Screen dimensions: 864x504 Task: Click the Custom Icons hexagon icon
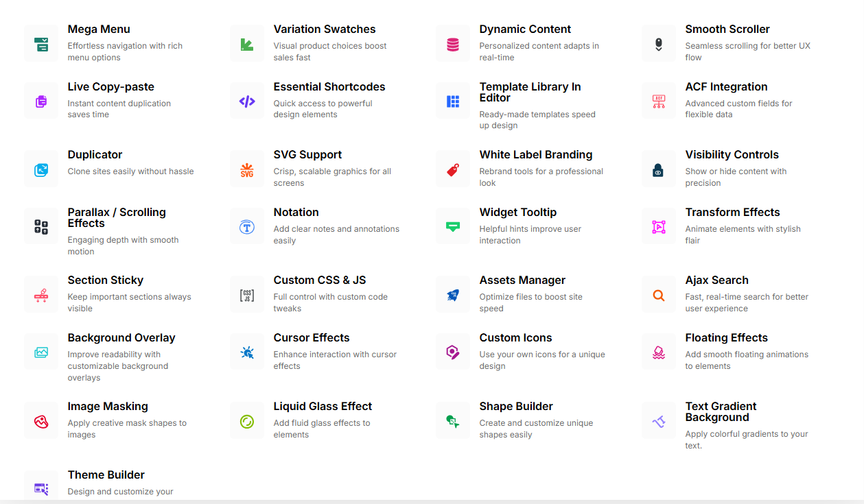[x=453, y=352]
